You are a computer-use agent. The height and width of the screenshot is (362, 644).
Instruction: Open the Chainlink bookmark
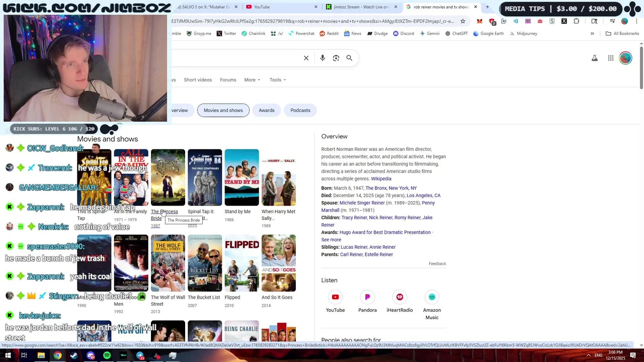pos(253,34)
